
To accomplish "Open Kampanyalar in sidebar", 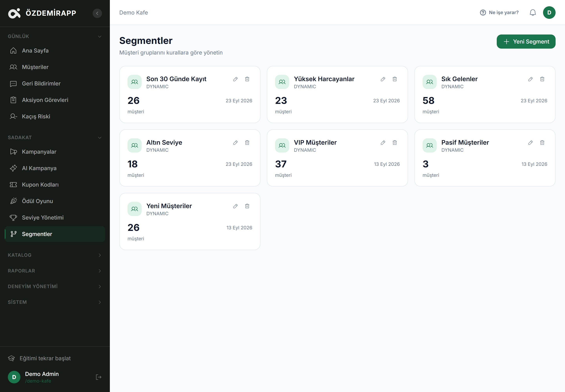I will (55, 152).
